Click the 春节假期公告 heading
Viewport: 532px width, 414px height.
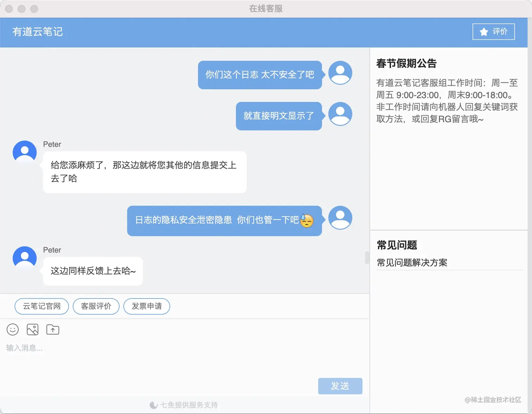tap(406, 63)
